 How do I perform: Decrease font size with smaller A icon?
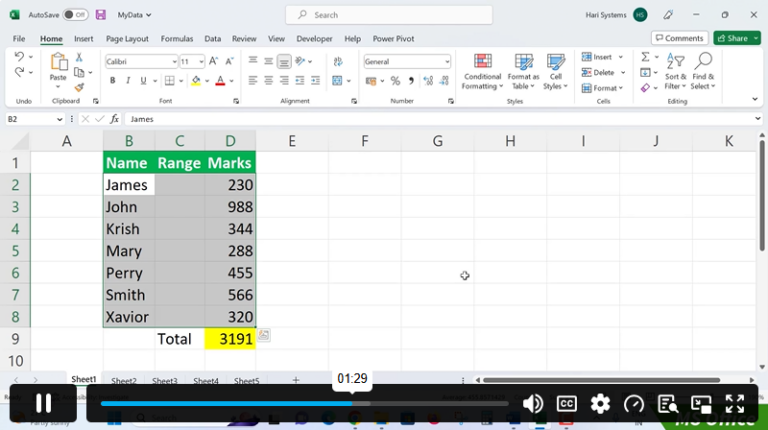click(229, 61)
